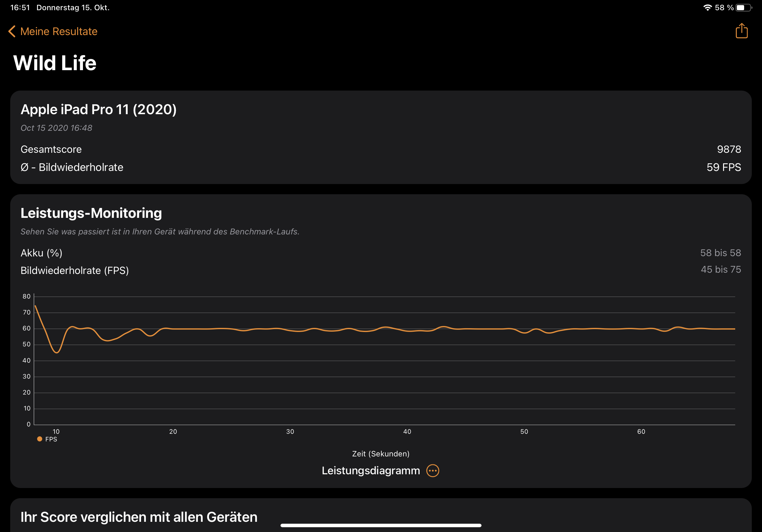The image size is (762, 532).
Task: Tap the Wild Life page title
Action: point(55,63)
